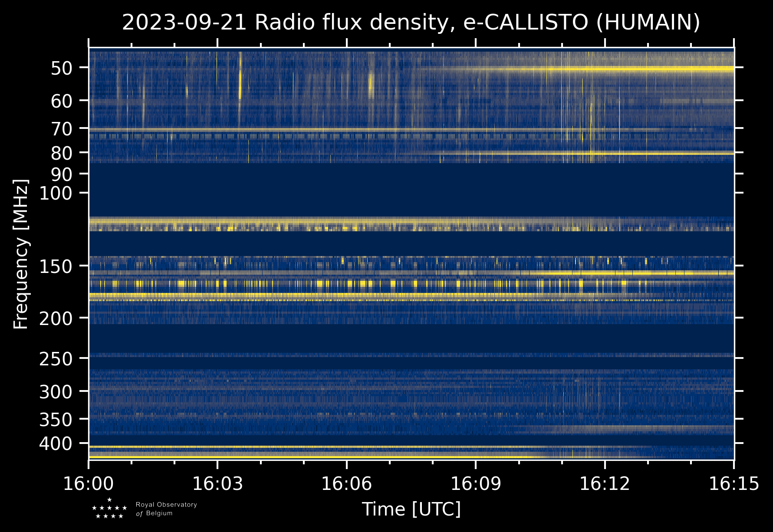Image resolution: width=773 pixels, height=532 pixels.
Task: Select the 16:12 time tick label
Action: (x=605, y=484)
